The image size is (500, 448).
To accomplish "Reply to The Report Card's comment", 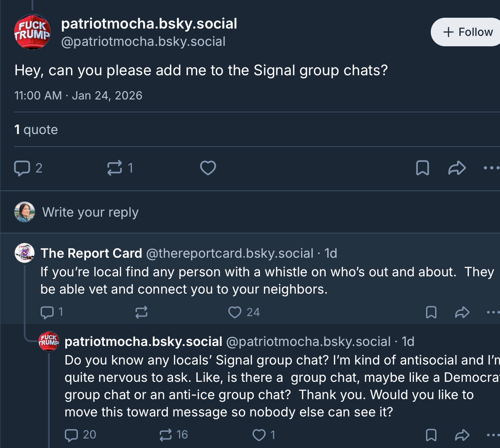I will 47,312.
